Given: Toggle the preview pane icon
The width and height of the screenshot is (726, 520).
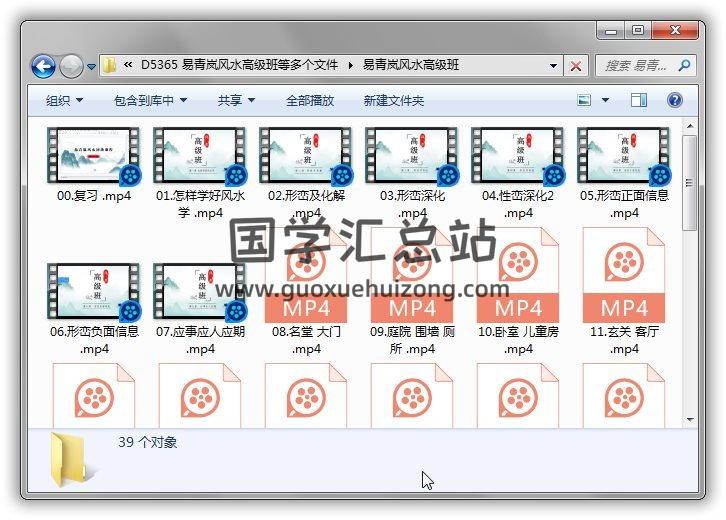Looking at the screenshot, I should (x=639, y=100).
